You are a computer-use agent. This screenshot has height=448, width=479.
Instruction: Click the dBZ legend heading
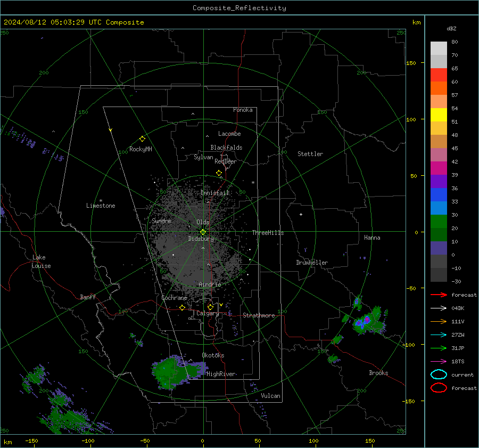tap(451, 29)
